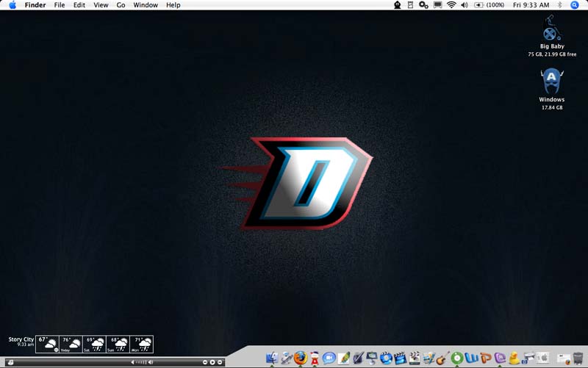Screen dimensions: 588x368
Task: Open the feather pen Dock icon
Action: tap(344, 358)
